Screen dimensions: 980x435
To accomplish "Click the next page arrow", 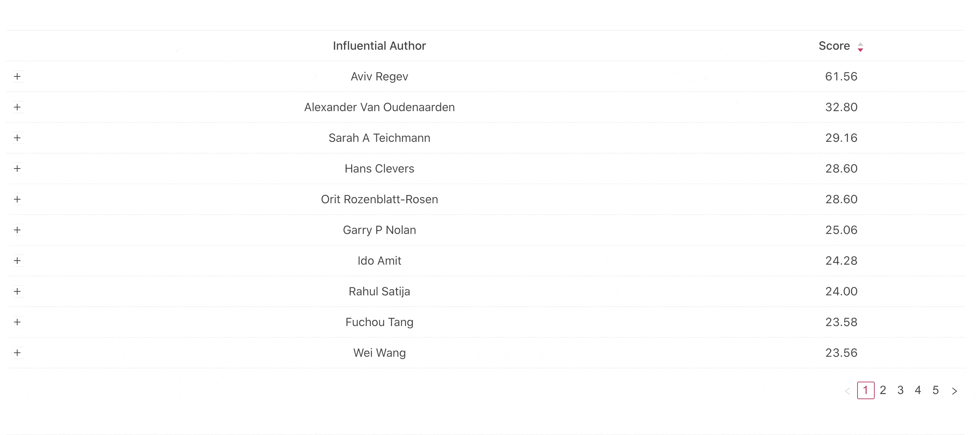I will point(954,391).
